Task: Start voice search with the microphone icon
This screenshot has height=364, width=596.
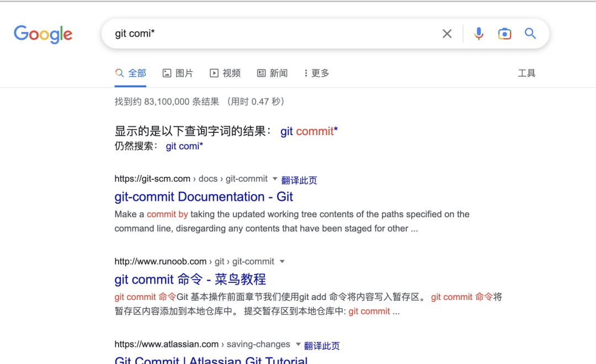Action: point(478,33)
